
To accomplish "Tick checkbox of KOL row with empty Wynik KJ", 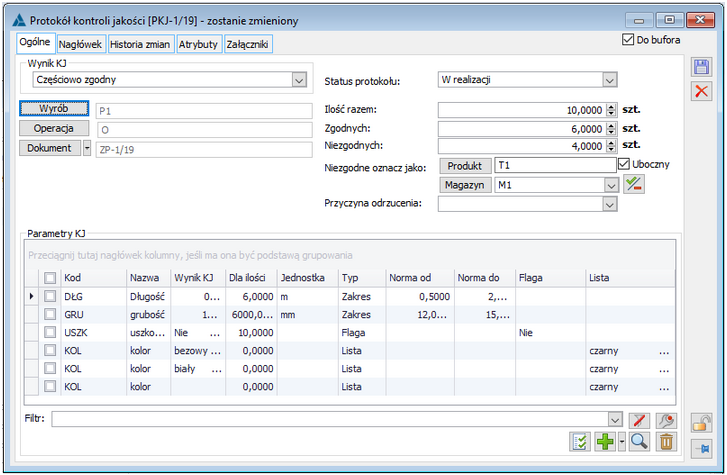I will (50, 386).
